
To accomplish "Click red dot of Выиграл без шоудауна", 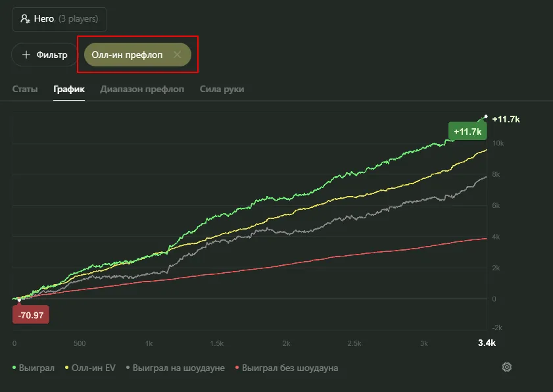I will coord(238,368).
